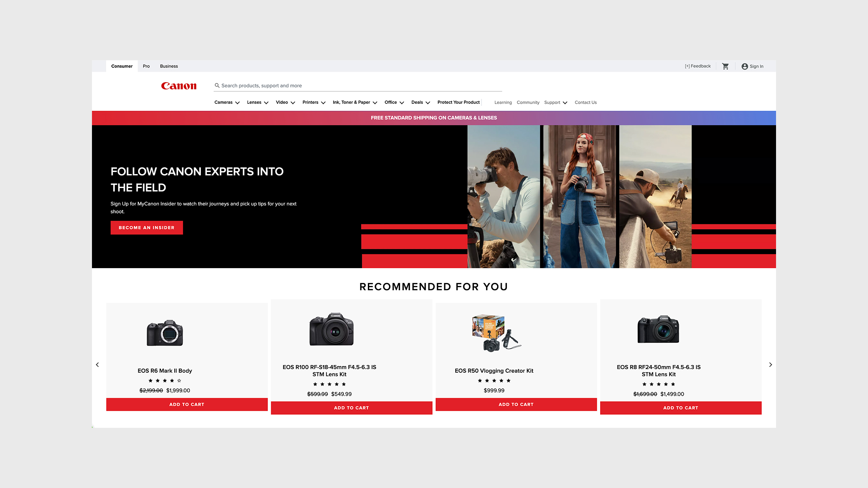
Task: Open EOS R100 camera product image
Action: (x=331, y=330)
